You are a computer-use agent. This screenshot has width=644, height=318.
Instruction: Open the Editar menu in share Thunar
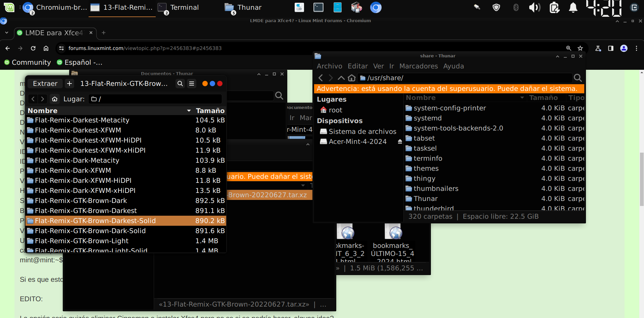(358, 66)
